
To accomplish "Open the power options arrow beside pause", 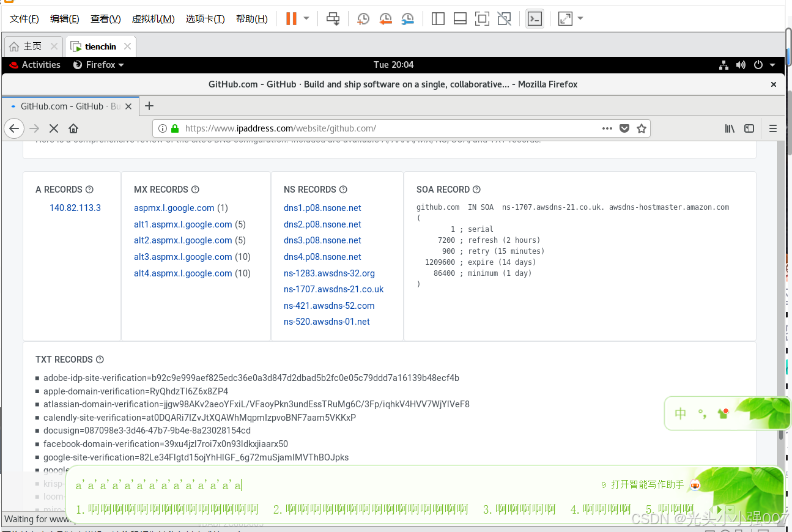I will [306, 18].
